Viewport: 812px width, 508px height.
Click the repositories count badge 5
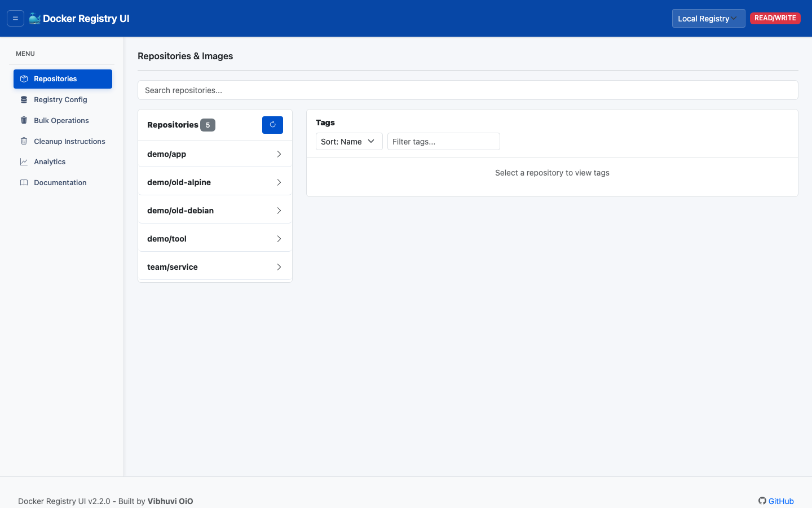pyautogui.click(x=208, y=125)
